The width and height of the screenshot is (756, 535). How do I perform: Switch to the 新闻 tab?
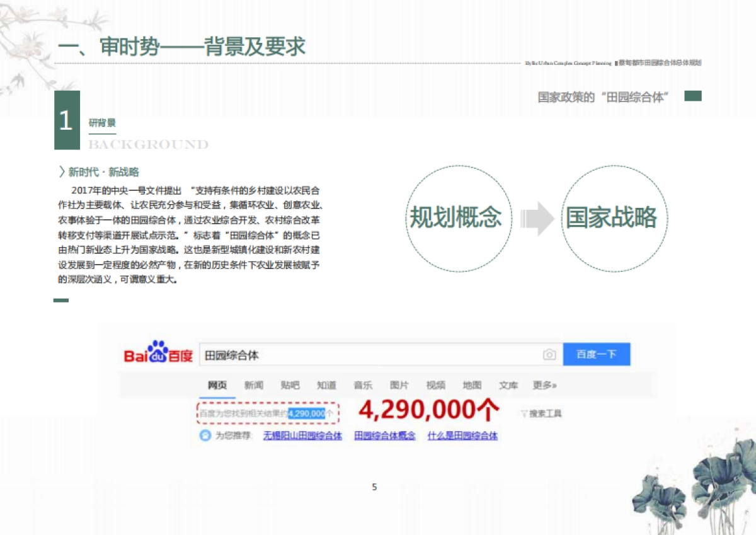(254, 385)
